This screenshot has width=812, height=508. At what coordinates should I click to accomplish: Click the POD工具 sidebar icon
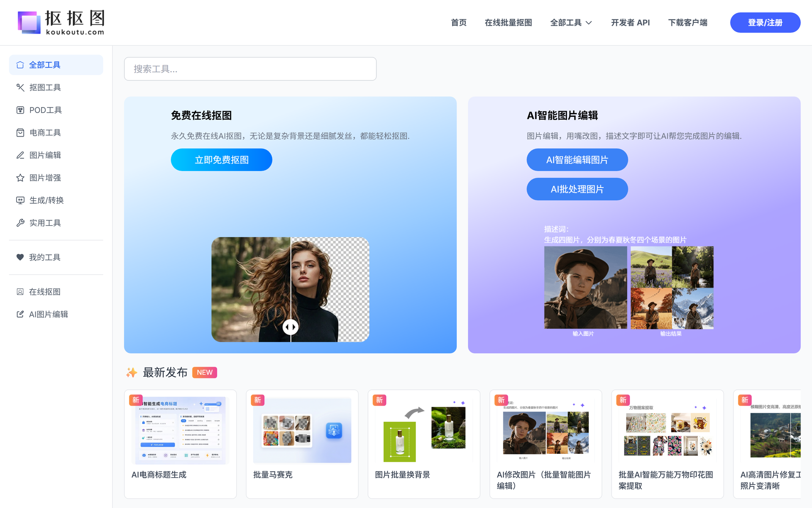pyautogui.click(x=20, y=110)
